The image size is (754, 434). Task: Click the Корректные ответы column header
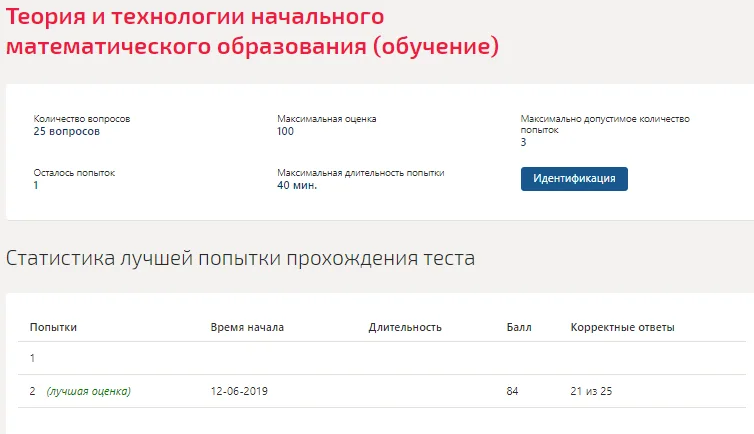pos(622,327)
